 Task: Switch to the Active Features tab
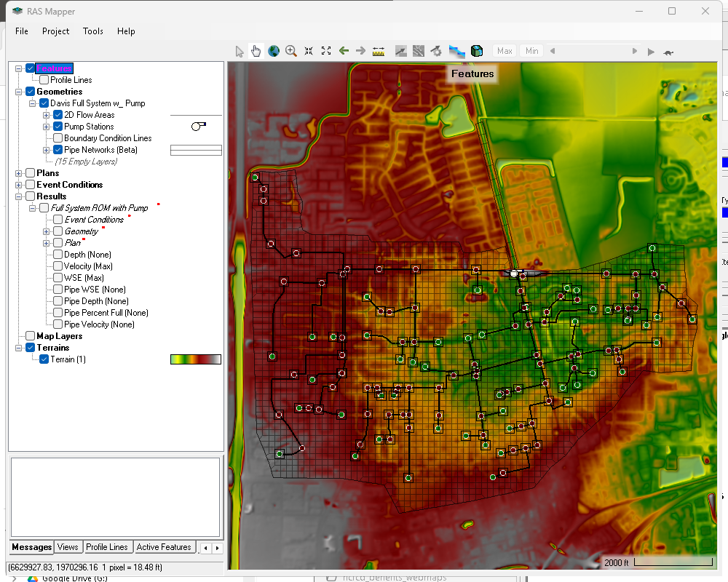tap(164, 547)
